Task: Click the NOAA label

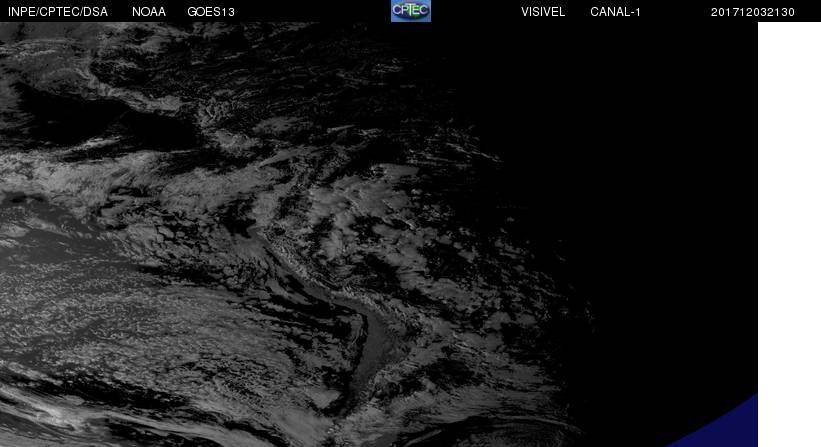Action: [x=149, y=12]
